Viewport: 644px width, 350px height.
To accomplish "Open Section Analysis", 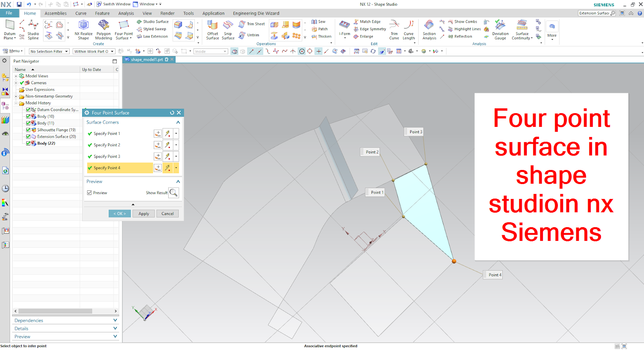I will (x=429, y=30).
